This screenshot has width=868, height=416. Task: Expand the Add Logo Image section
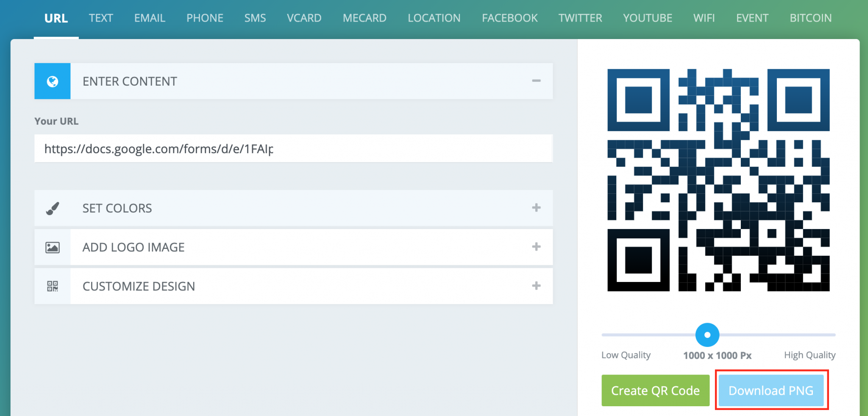tap(536, 247)
